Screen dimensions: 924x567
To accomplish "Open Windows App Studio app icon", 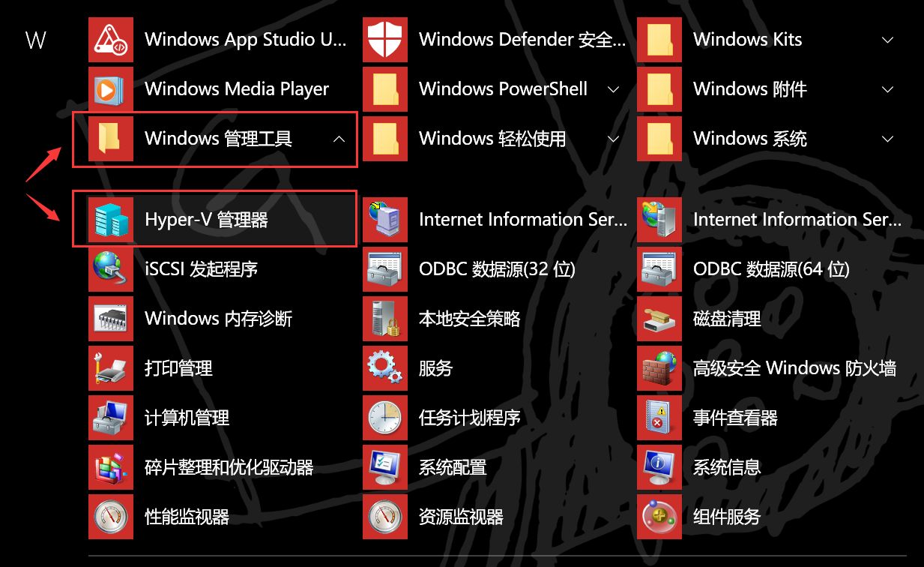I will click(111, 39).
